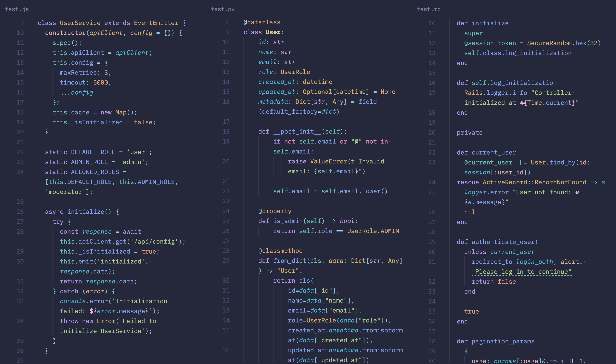
Task: Click 'created_at: datetime' in test.py
Action: (x=295, y=82)
